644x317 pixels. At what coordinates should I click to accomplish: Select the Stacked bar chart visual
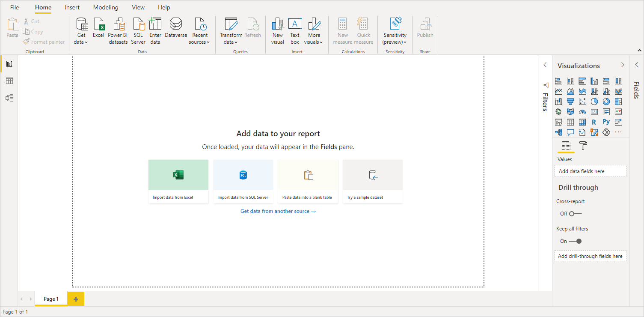(x=558, y=81)
